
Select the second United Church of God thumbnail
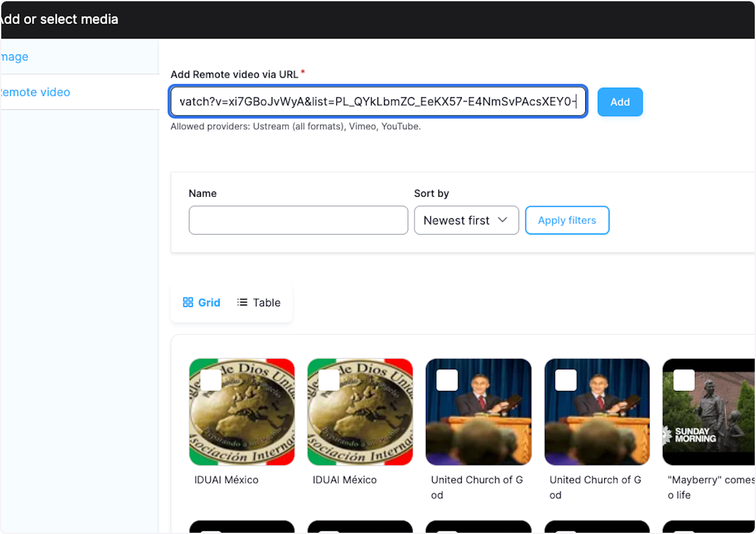click(x=597, y=422)
